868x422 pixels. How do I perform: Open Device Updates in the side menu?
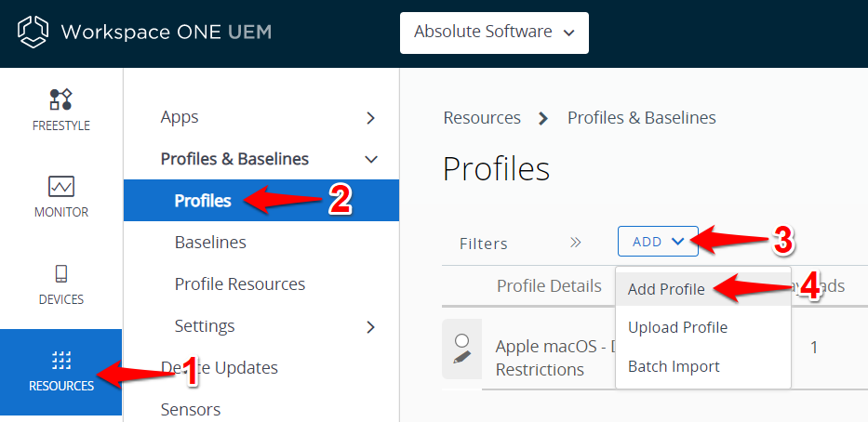tap(219, 368)
